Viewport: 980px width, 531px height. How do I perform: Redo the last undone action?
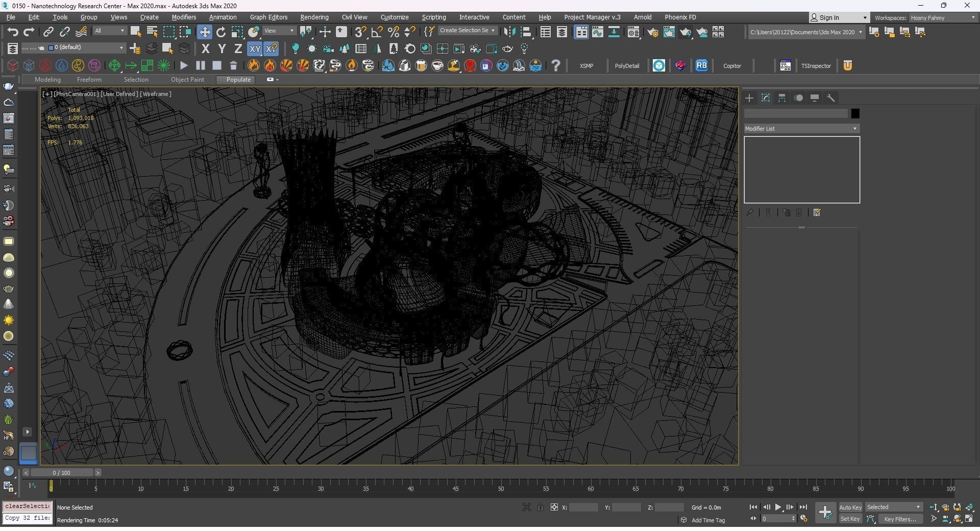click(x=29, y=32)
